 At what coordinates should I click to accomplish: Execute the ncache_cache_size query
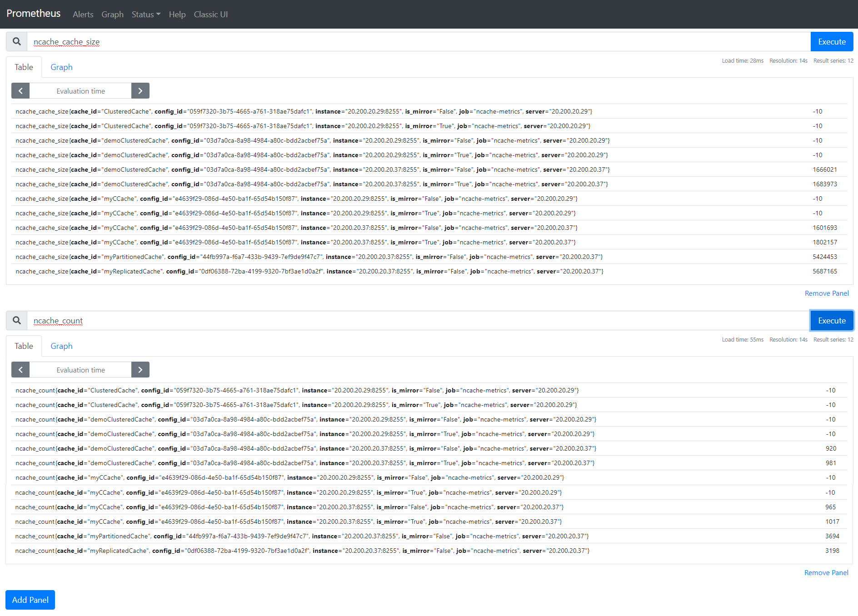point(832,41)
